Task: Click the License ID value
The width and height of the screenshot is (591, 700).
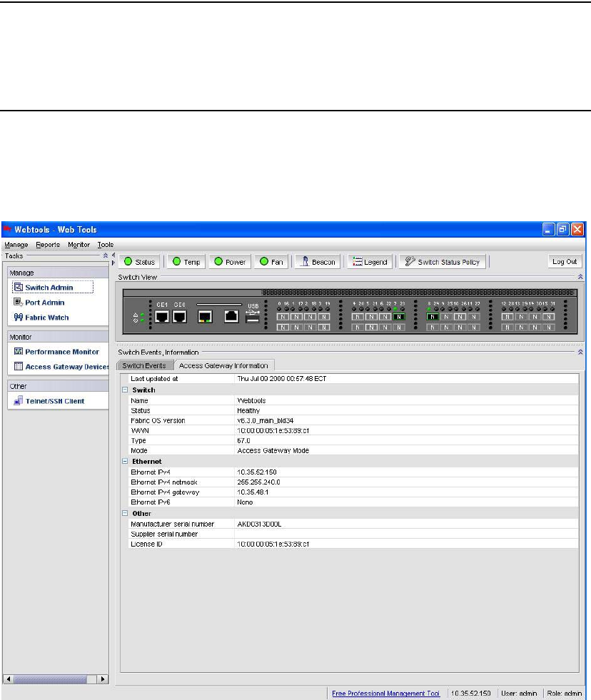Action: (x=273, y=544)
